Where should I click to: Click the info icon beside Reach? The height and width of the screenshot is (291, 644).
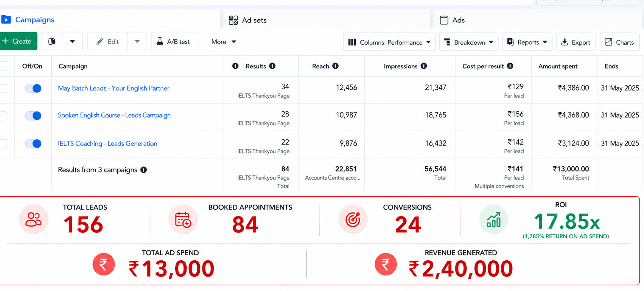[335, 66]
